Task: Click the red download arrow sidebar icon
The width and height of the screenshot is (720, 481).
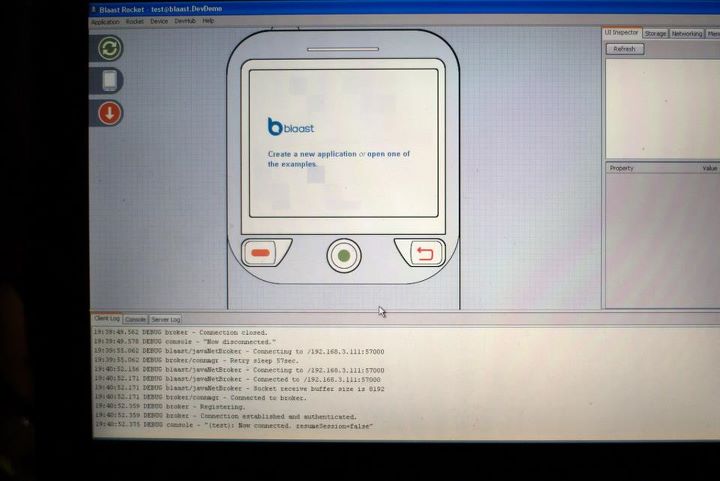Action: (110, 113)
